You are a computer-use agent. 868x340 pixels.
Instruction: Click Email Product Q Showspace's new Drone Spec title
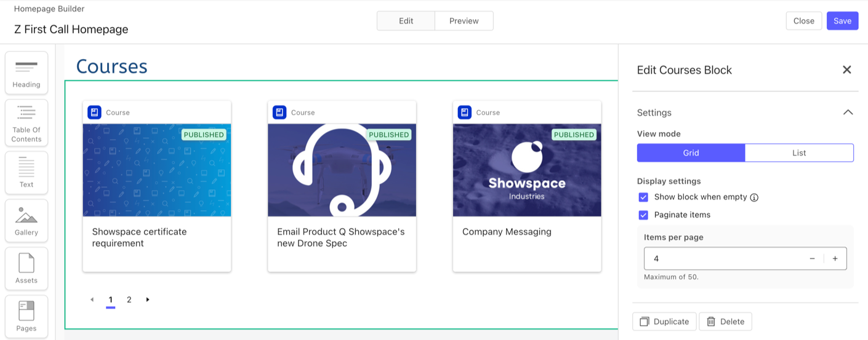[341, 237]
